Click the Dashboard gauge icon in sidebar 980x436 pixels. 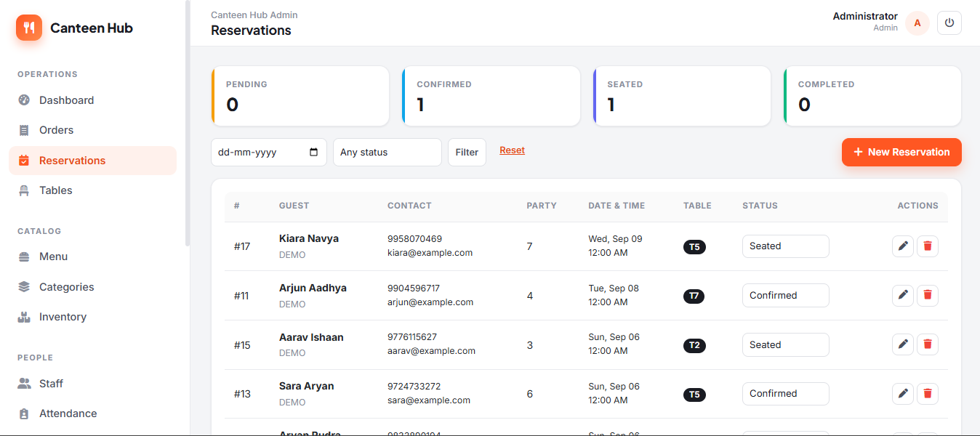[x=24, y=100]
